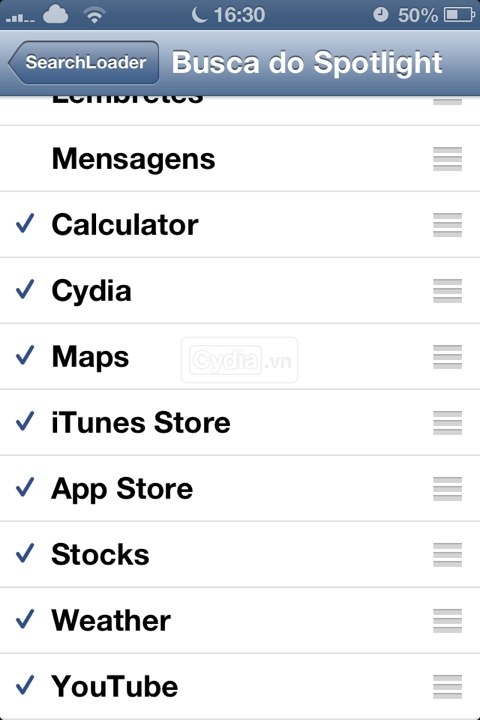This screenshot has height=720, width=480.
Task: Select the YouTube row label
Action: 114,686
